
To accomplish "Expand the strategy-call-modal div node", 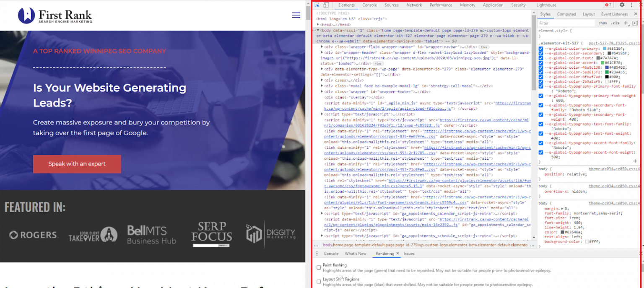I will [322, 86].
